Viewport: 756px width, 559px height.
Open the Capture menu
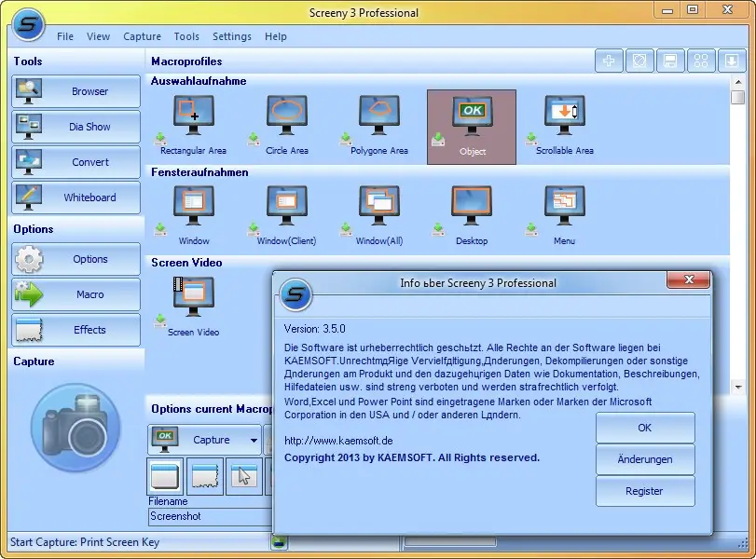tap(143, 36)
